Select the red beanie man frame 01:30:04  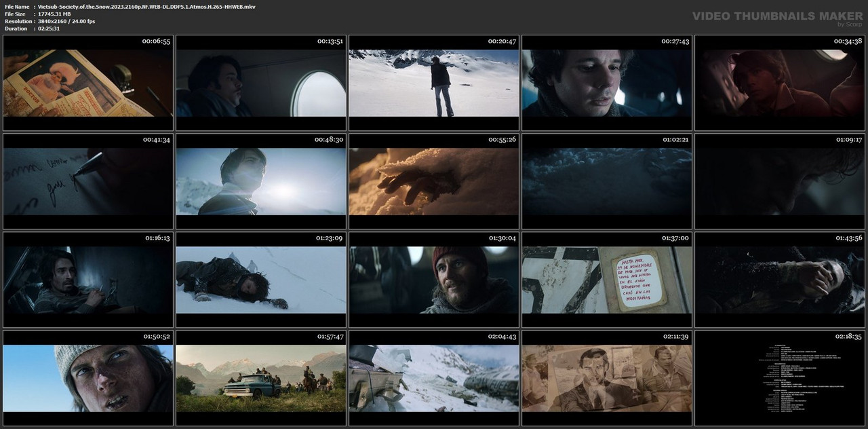point(434,280)
